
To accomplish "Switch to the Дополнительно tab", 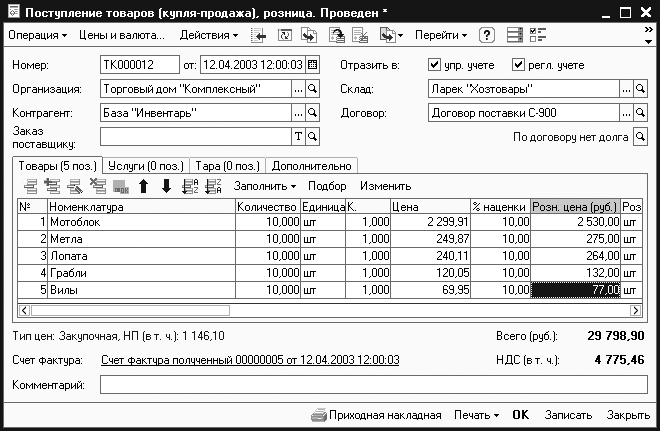I will point(311,166).
